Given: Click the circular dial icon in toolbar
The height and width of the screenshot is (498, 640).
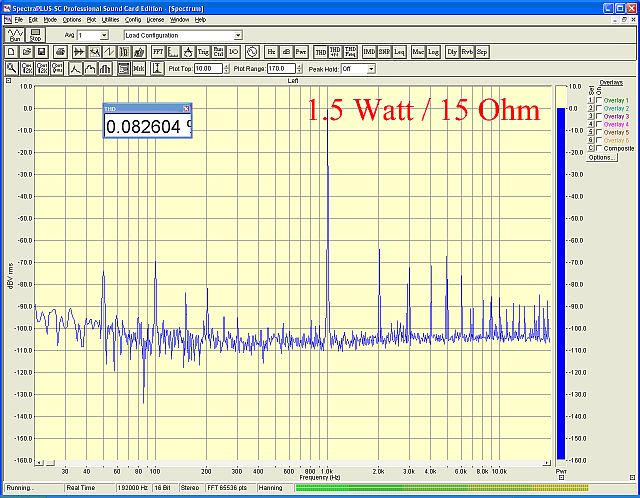Looking at the screenshot, I should point(252,52).
